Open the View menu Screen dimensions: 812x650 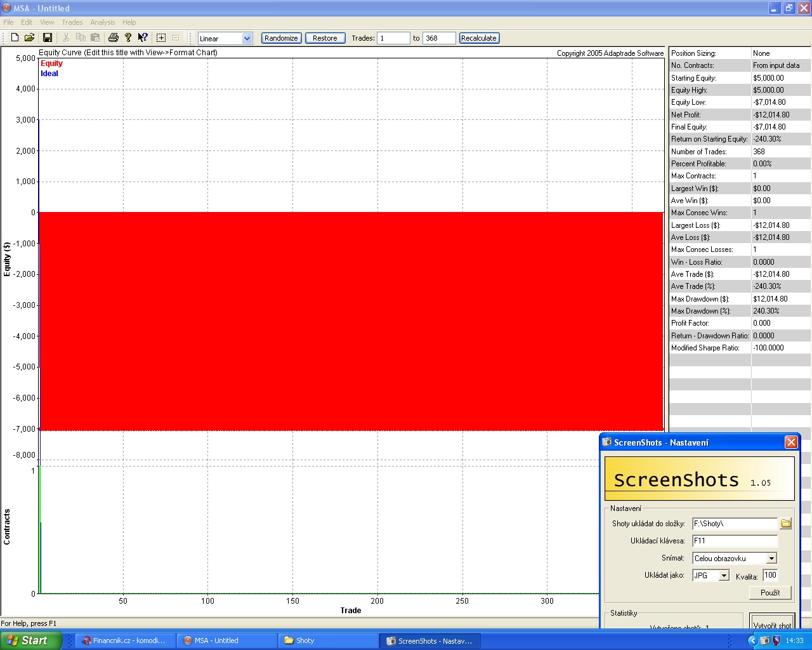(x=47, y=22)
